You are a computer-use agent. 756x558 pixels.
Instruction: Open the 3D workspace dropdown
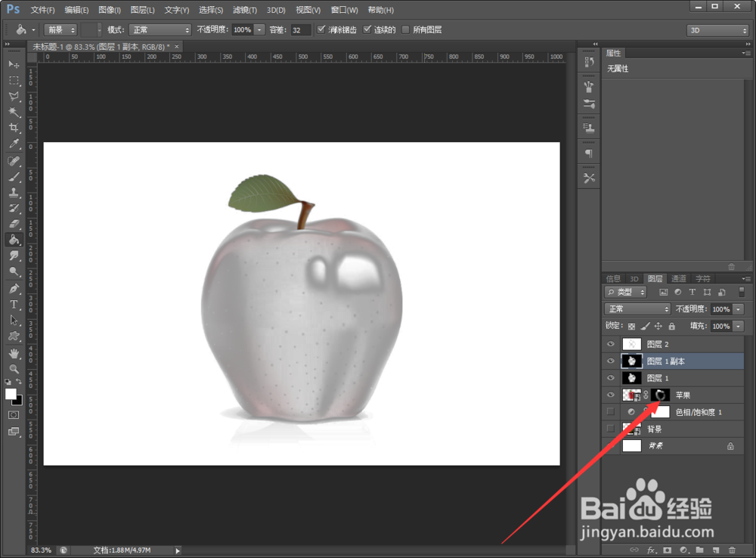[717, 30]
